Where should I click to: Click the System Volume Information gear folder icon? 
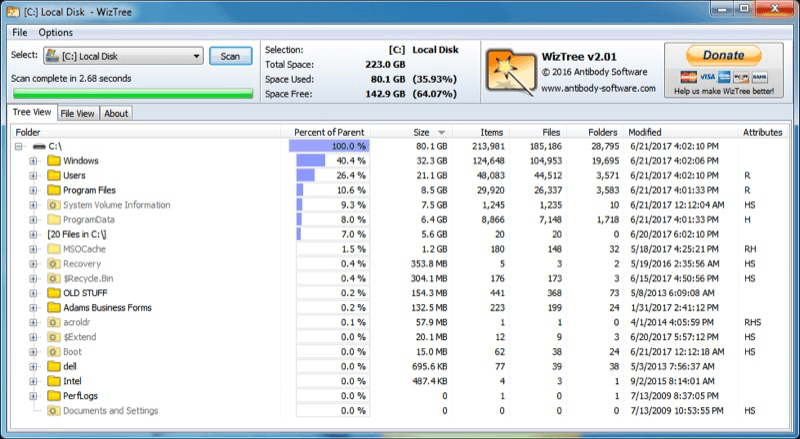click(x=54, y=205)
